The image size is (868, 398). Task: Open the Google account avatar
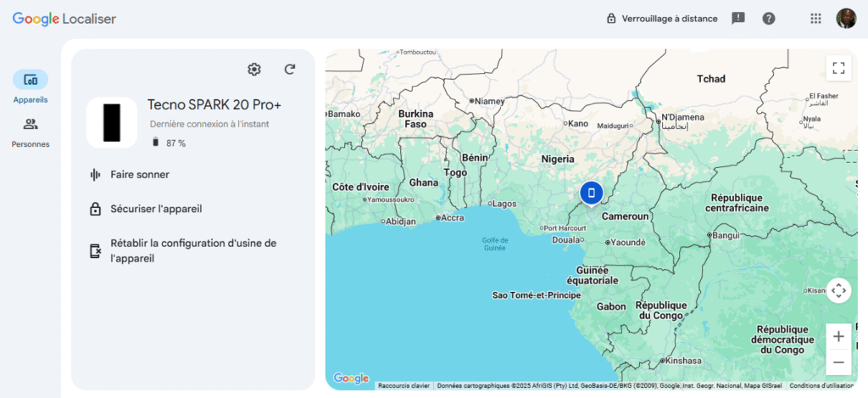[846, 19]
